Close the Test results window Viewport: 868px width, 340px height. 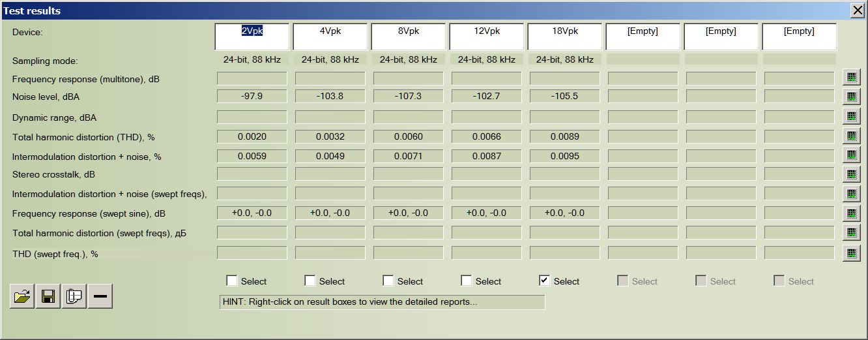pos(858,10)
